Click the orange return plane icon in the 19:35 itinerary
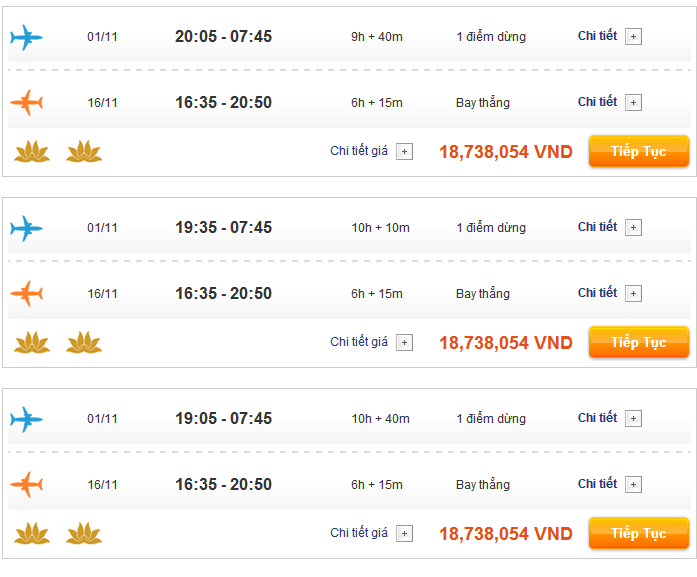697x577 pixels. point(26,294)
